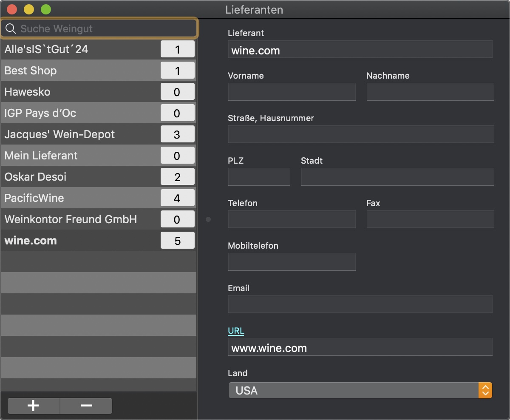Image resolution: width=510 pixels, height=420 pixels.
Task: Click the Mobiltelefon field
Action: [x=292, y=262]
